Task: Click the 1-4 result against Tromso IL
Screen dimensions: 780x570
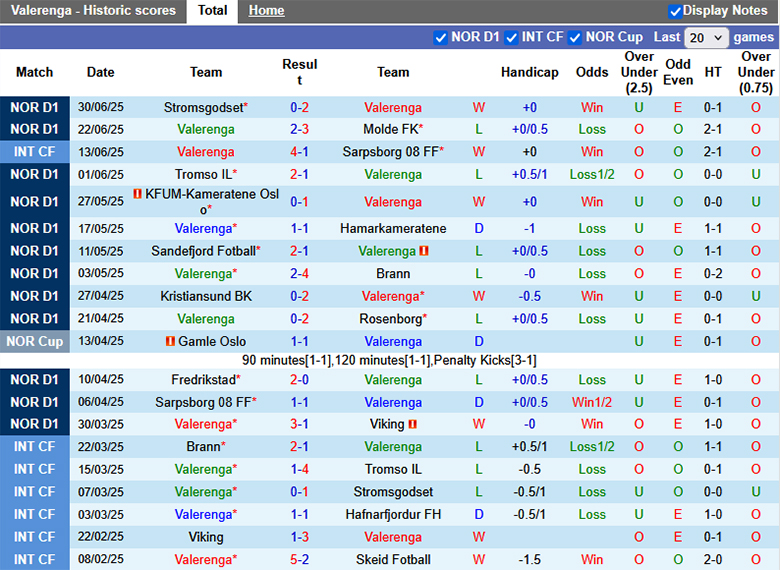Action: 299,469
